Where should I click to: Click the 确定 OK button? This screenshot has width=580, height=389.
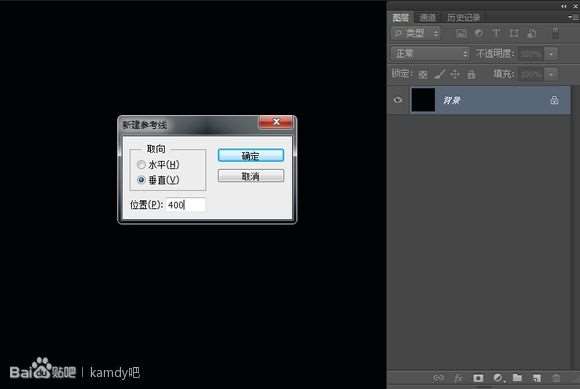[x=251, y=155]
